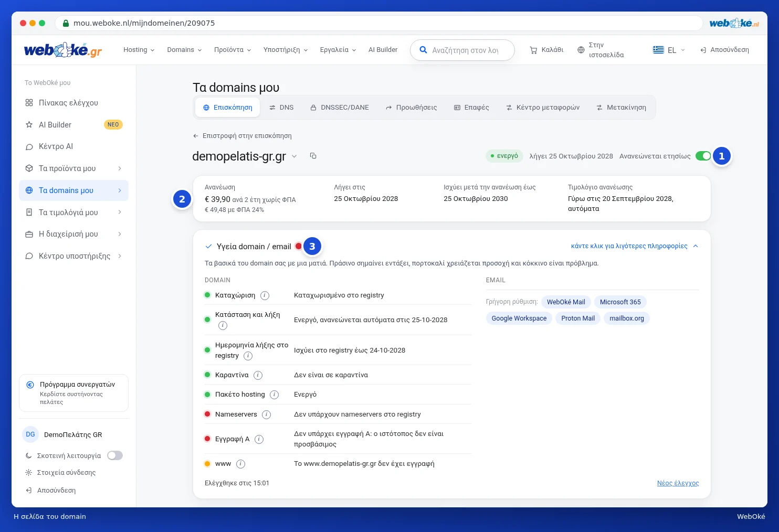Image resolution: width=779 pixels, height=532 pixels.
Task: Toggle the annual auto-renew switch
Action: [x=703, y=156]
